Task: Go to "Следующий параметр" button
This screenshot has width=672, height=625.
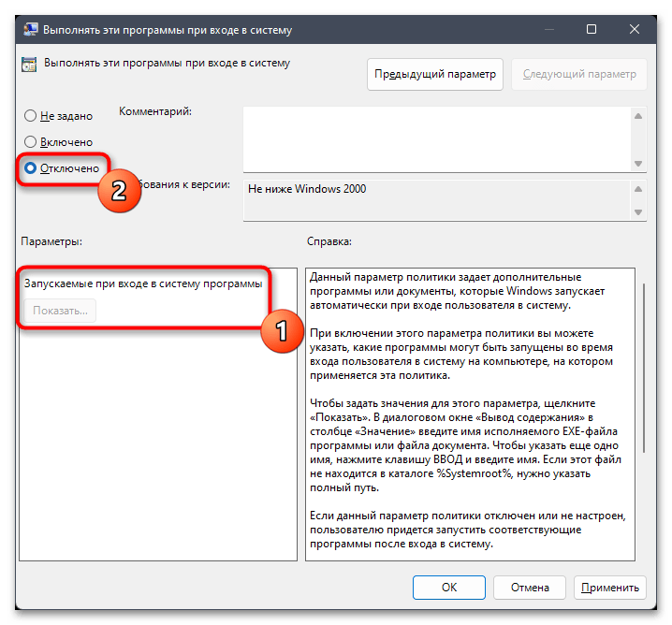Action: coord(579,74)
